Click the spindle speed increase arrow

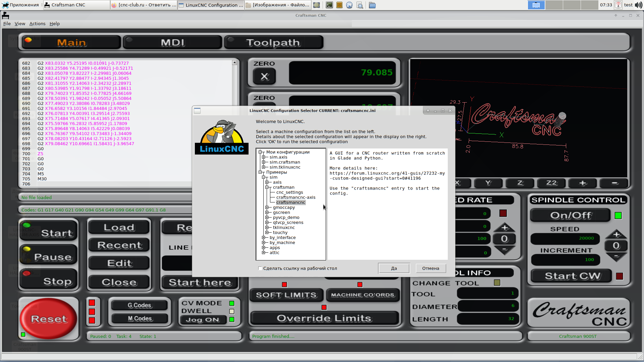(x=616, y=234)
